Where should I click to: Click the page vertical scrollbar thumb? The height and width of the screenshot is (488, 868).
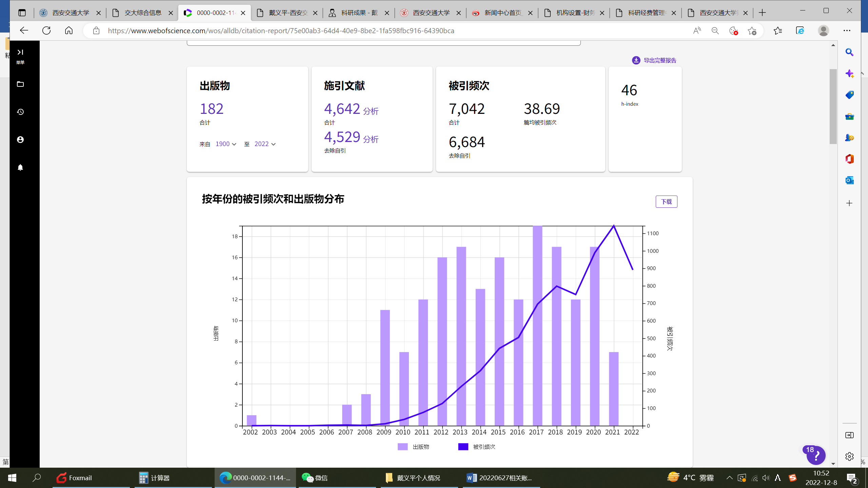[x=833, y=106]
